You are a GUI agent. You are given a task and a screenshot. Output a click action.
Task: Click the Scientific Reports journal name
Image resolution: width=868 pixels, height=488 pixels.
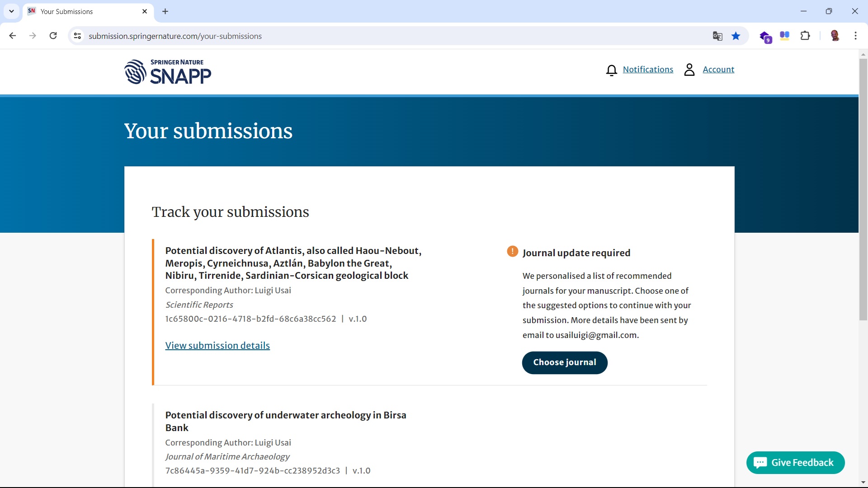point(199,305)
